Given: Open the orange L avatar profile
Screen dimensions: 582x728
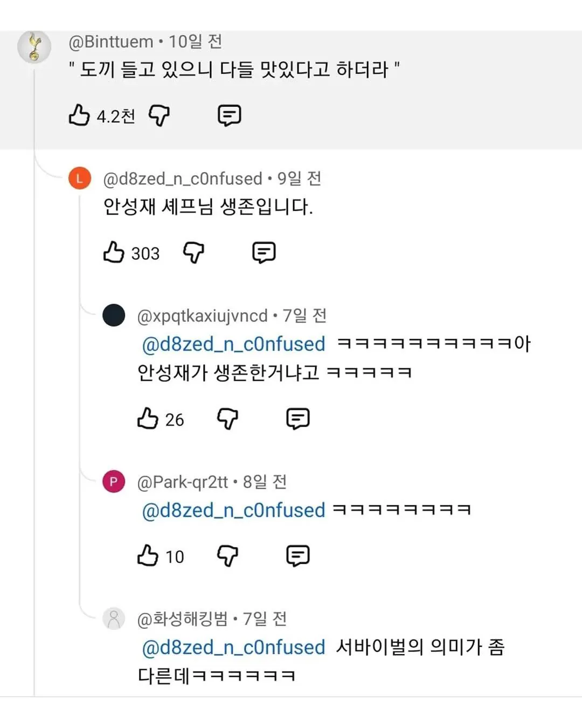Looking at the screenshot, I should pos(80,178).
